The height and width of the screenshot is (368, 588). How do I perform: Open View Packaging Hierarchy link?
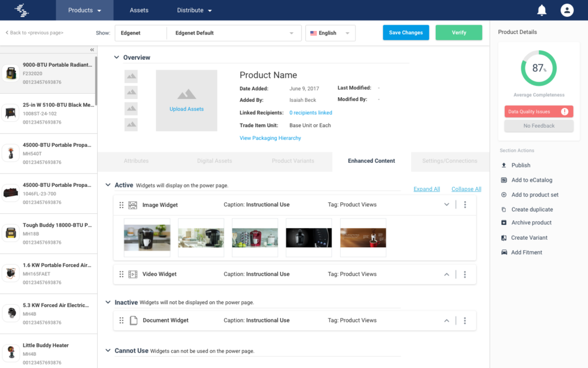coord(270,138)
